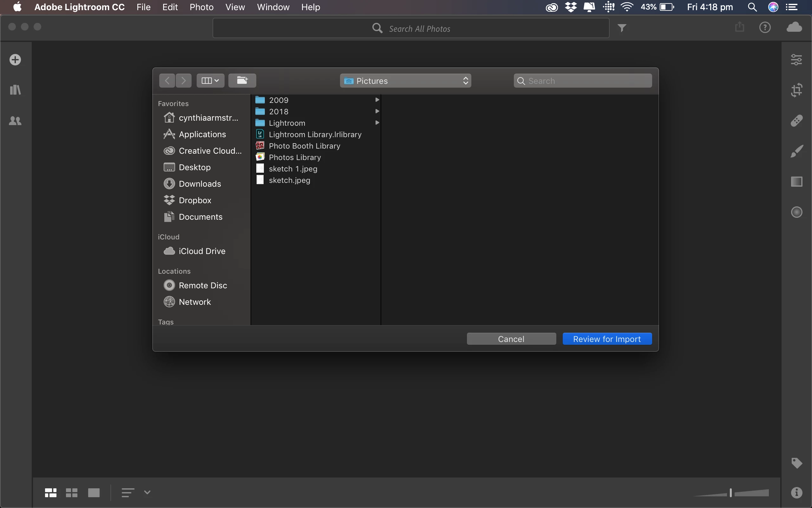Open the Info panel icon
812x508 pixels.
tap(796, 492)
